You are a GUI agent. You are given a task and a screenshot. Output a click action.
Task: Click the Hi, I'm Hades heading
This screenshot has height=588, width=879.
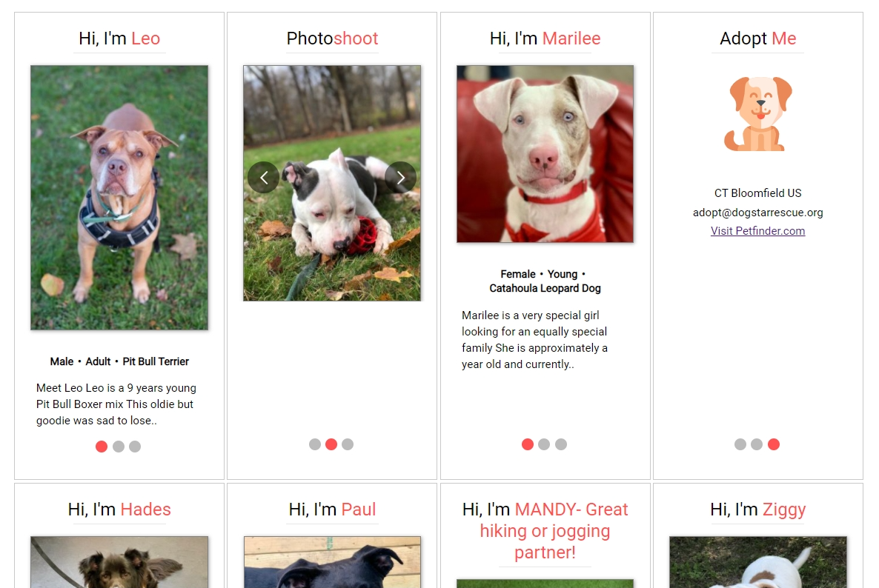[x=119, y=509]
